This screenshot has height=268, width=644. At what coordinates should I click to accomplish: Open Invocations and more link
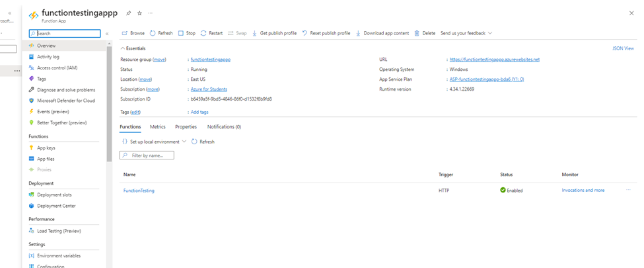[x=583, y=190]
